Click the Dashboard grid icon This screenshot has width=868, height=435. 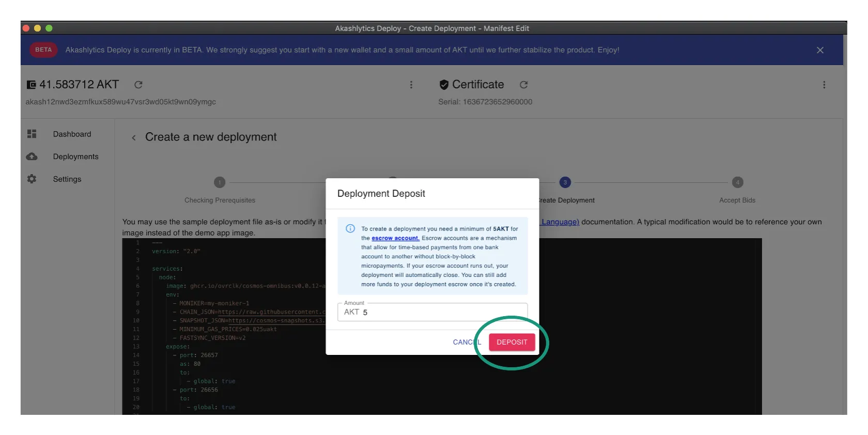coord(32,134)
